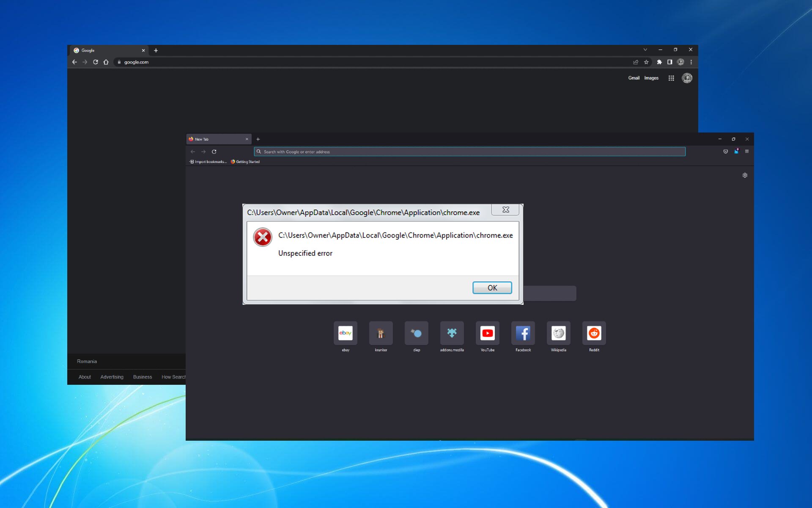The width and height of the screenshot is (812, 508).
Task: Minimize the Firefox window
Action: 720,139
